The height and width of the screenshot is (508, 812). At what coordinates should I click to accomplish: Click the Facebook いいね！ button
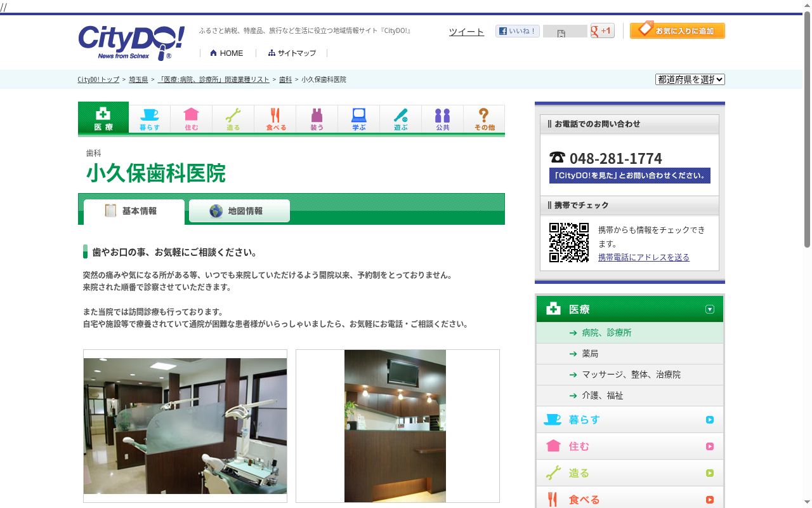pyautogui.click(x=518, y=31)
